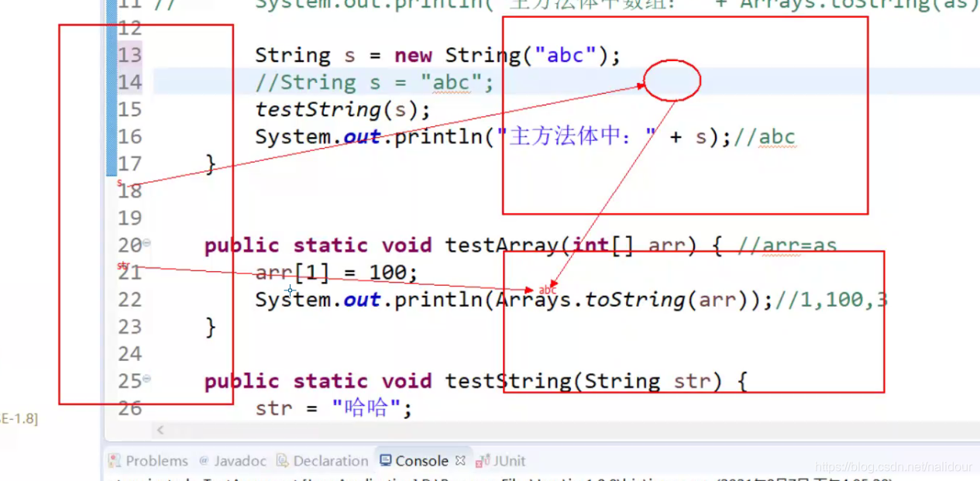
Task: Click the 'testString(s);' call
Action: (342, 109)
